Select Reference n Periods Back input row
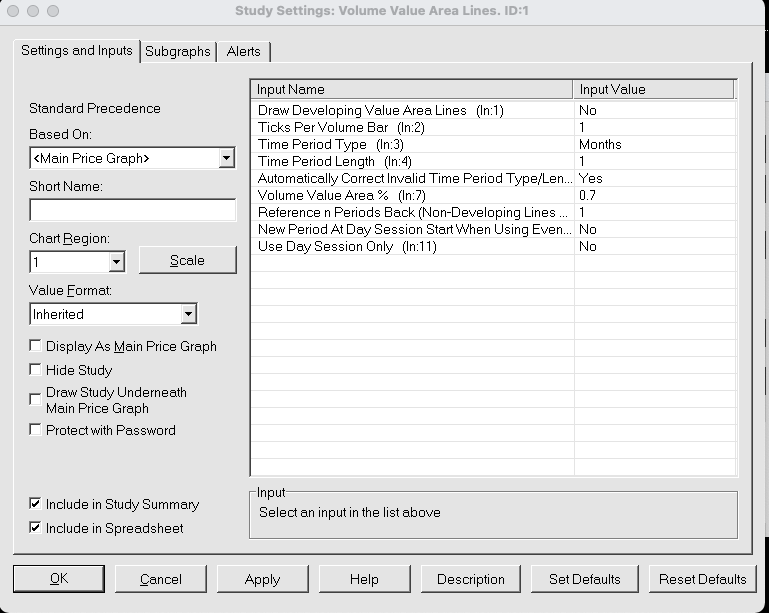Viewport: 769px width, 613px height. coord(494,212)
